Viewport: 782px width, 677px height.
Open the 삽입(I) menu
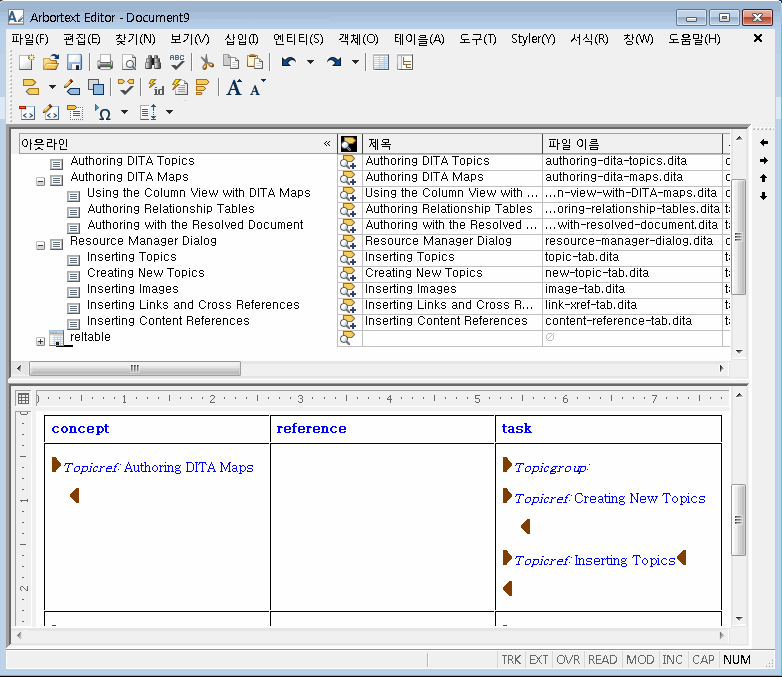241,39
